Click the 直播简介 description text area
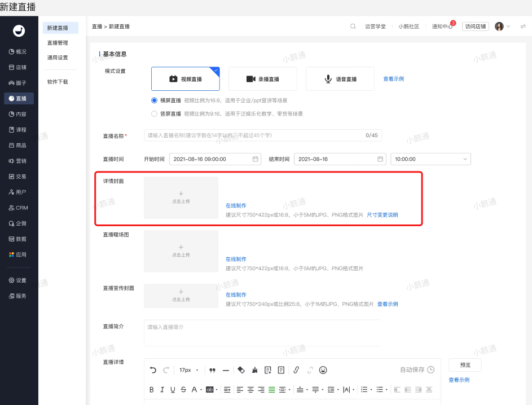Viewport: 532px width, 405px height. [x=262, y=333]
